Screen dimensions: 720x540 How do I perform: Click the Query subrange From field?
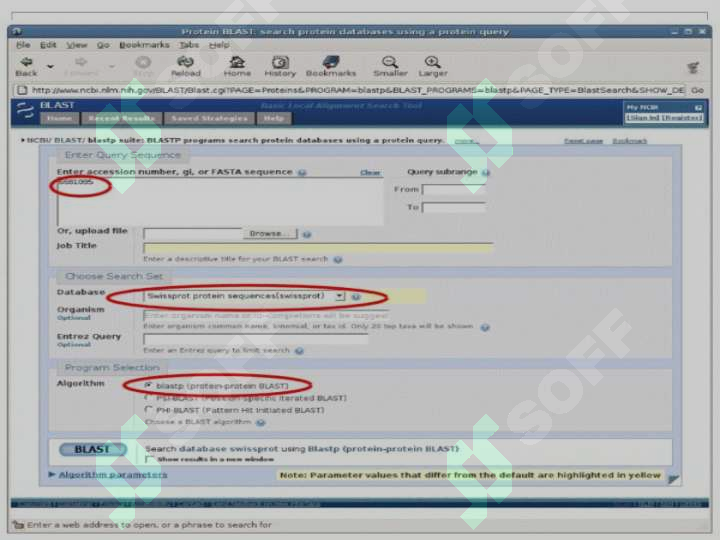tap(454, 189)
